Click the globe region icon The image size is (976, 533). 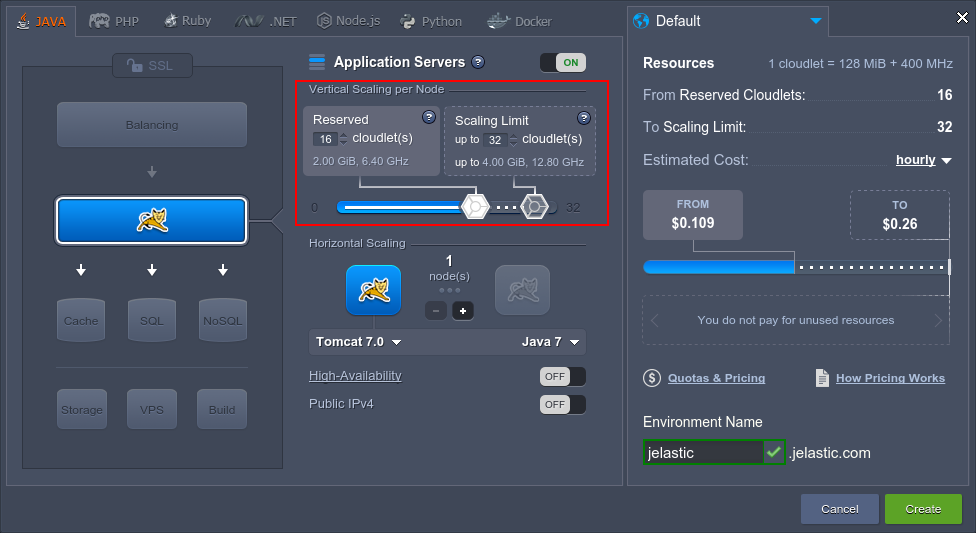(640, 21)
